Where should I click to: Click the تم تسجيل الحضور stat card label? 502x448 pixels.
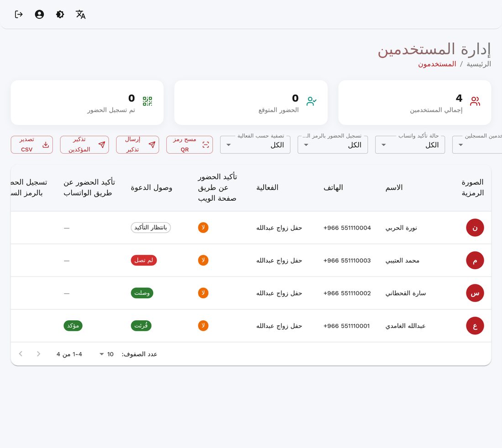tap(111, 110)
